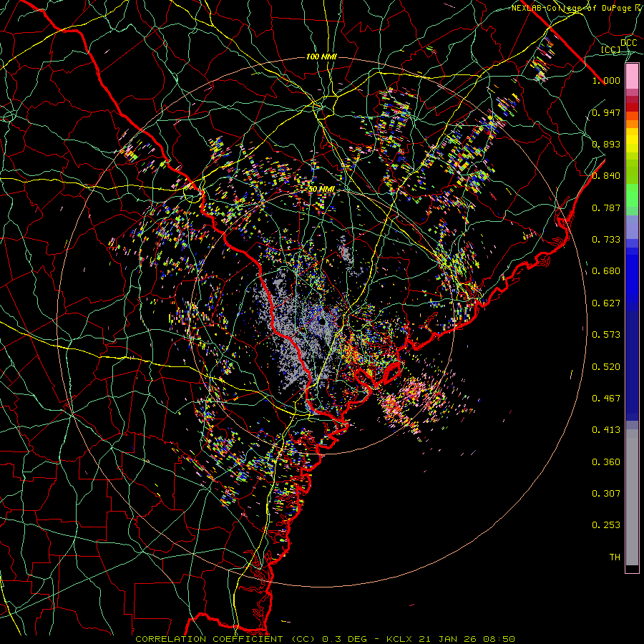Select the 0.413 scale value
644x644 pixels.
(606, 430)
